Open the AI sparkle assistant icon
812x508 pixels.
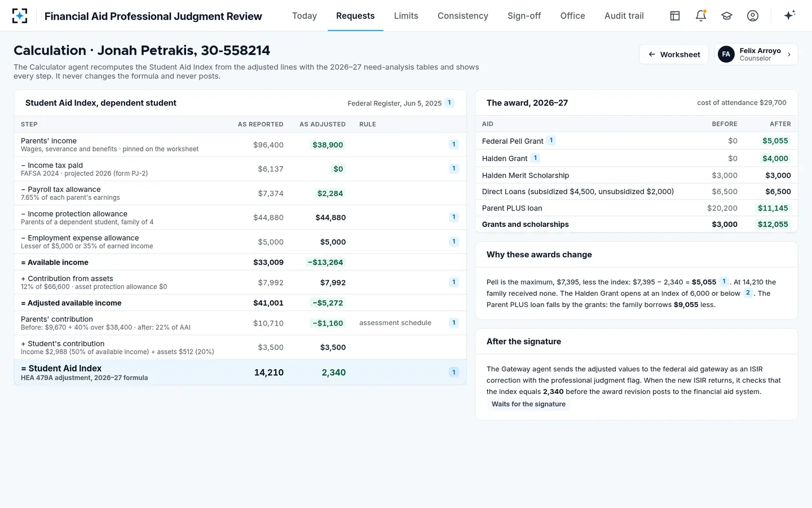click(789, 15)
